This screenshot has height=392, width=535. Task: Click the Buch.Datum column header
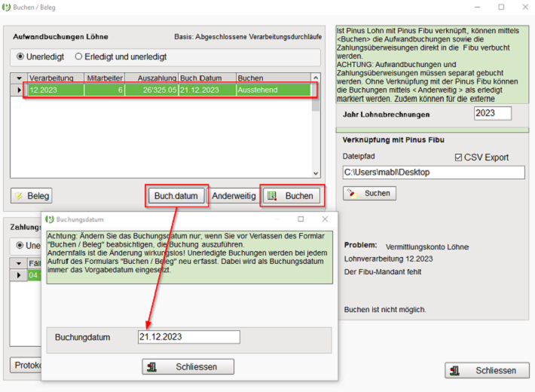[207, 78]
